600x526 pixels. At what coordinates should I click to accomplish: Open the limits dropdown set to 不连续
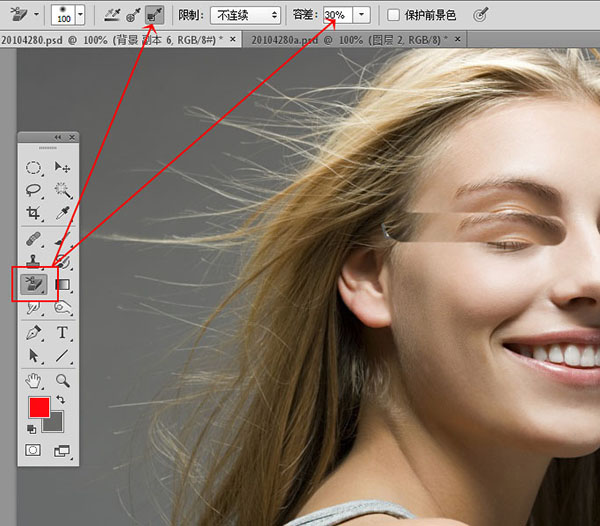[x=244, y=15]
